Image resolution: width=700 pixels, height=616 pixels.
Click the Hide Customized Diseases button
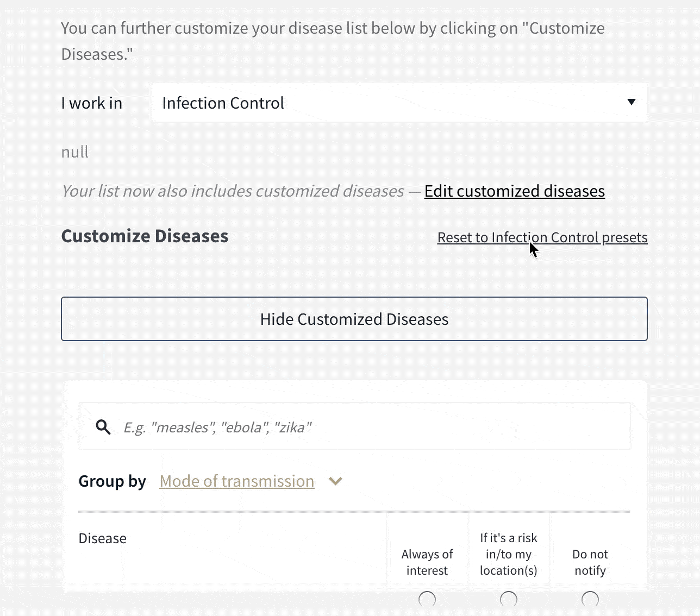354,319
